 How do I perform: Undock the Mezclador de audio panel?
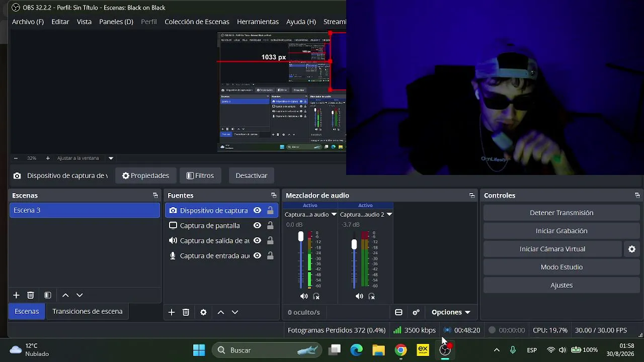coord(472,196)
